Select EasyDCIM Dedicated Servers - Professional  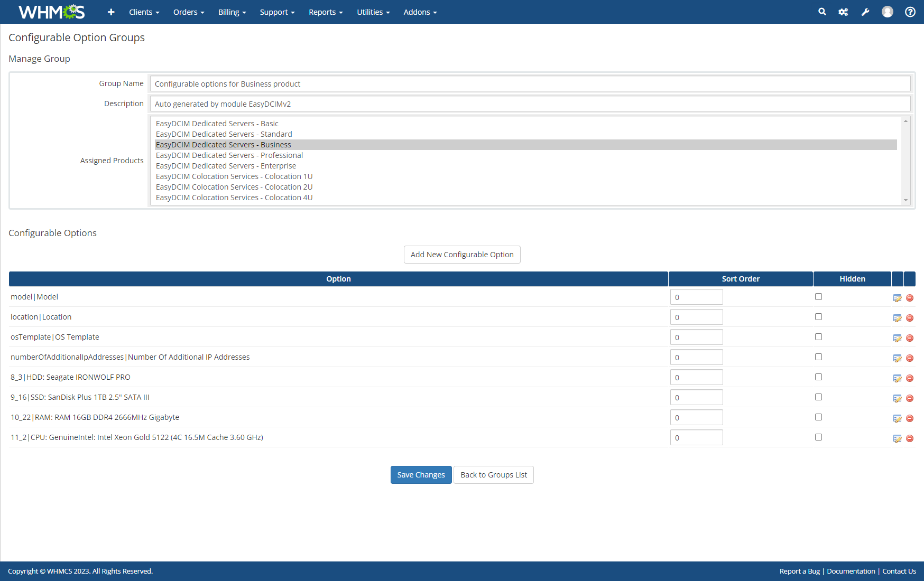pyautogui.click(x=526, y=155)
